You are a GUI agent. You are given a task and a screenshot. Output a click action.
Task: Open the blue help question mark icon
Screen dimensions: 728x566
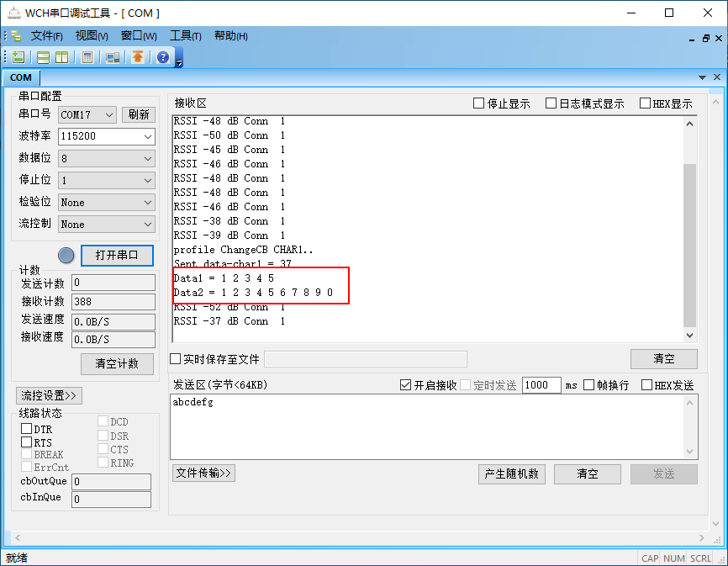[x=163, y=57]
